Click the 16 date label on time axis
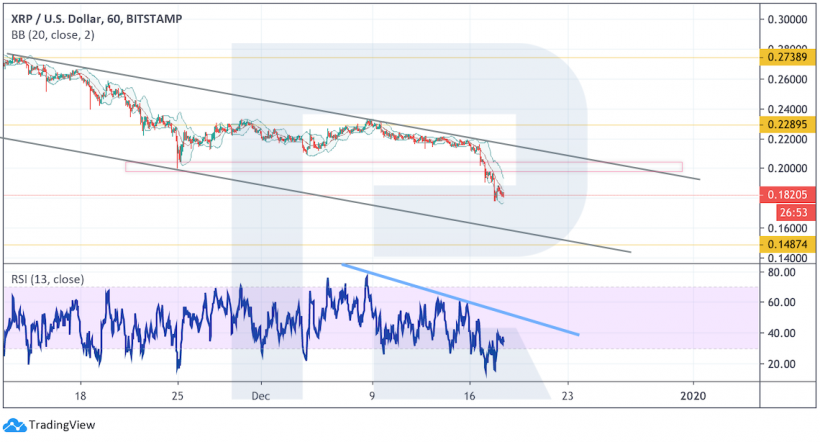820x442 pixels. coord(470,396)
